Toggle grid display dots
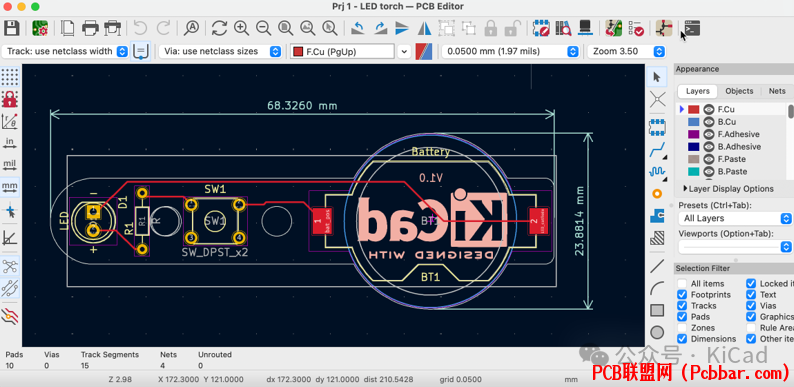This screenshot has width=794, height=387. [10, 77]
